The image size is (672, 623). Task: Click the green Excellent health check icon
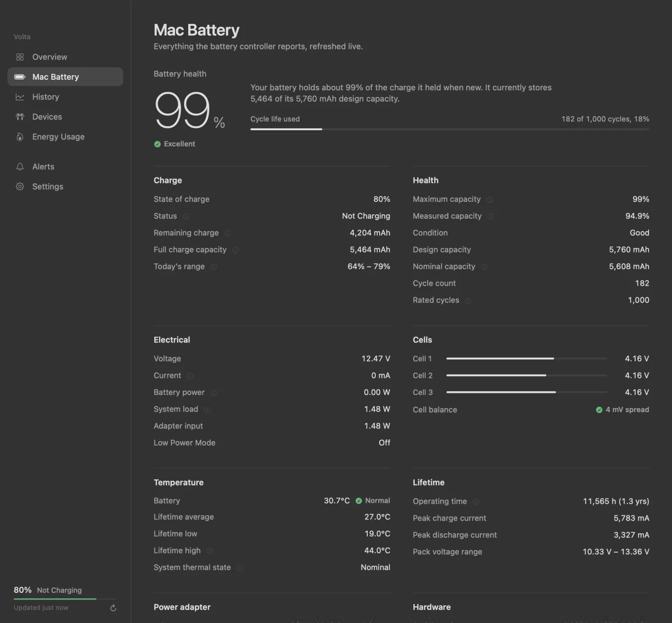(x=157, y=144)
